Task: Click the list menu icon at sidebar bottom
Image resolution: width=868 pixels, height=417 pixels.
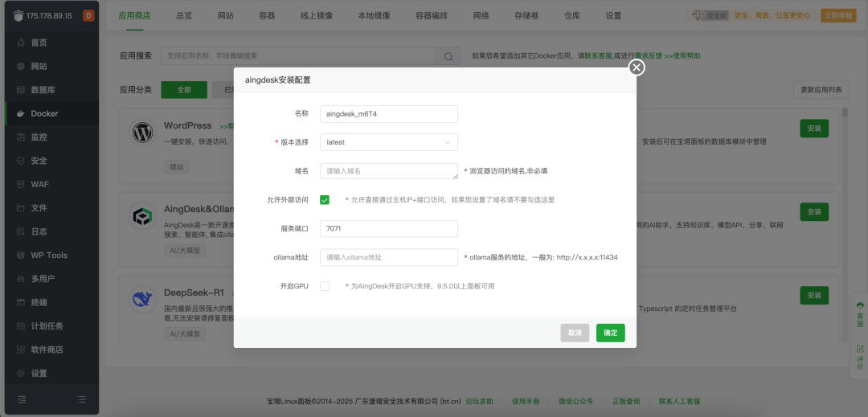Action: pos(81,399)
